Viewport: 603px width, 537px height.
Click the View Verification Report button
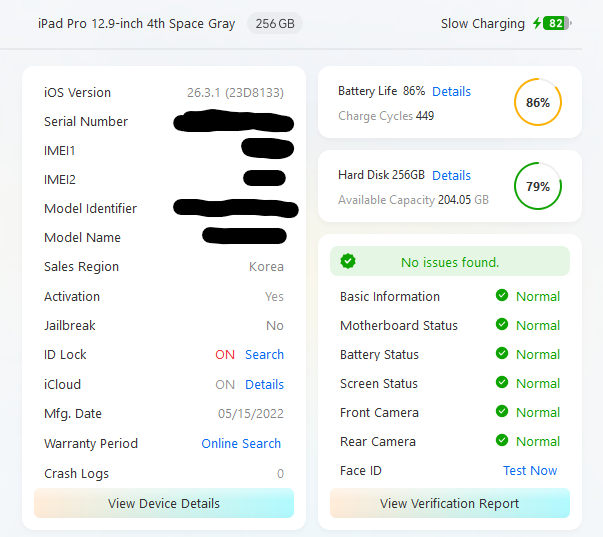point(450,503)
